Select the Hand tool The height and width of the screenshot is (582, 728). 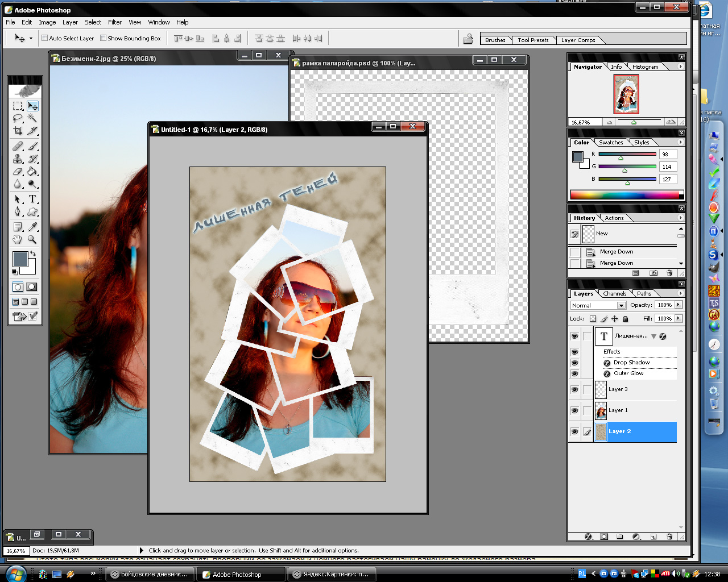coord(18,239)
